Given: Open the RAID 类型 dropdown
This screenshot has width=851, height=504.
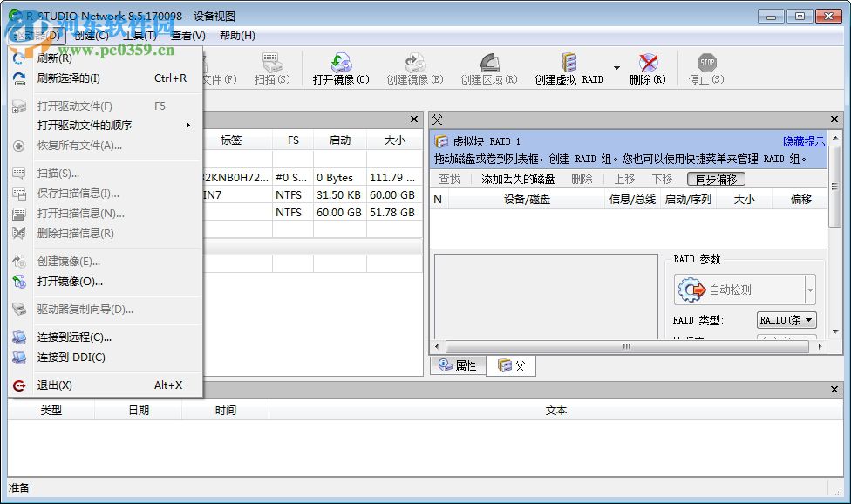Looking at the screenshot, I should click(x=786, y=319).
